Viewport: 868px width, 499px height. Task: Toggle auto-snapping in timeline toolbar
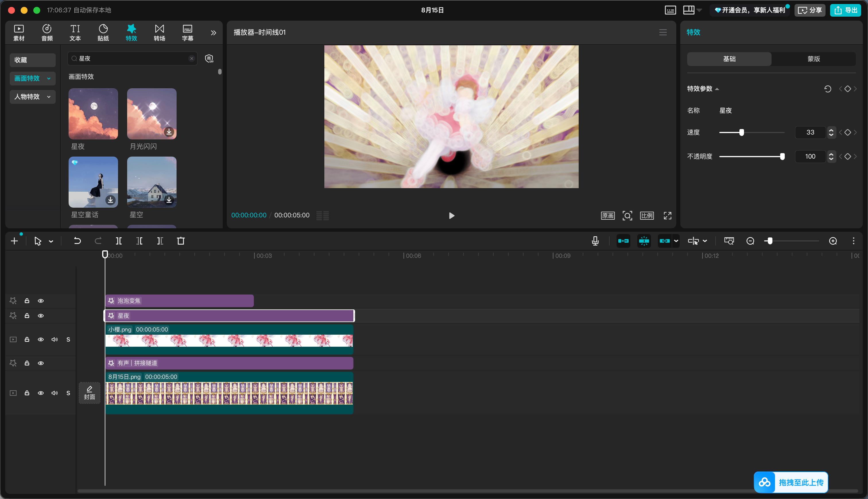644,241
